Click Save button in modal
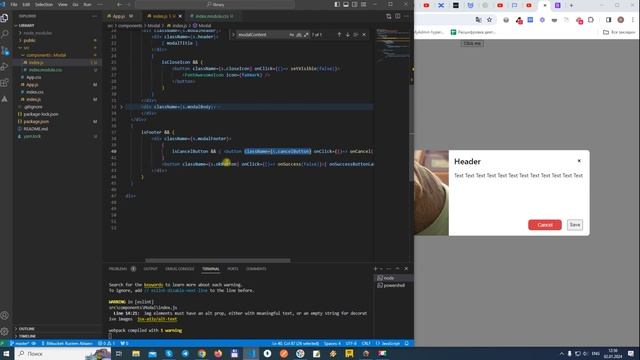 pyautogui.click(x=575, y=225)
